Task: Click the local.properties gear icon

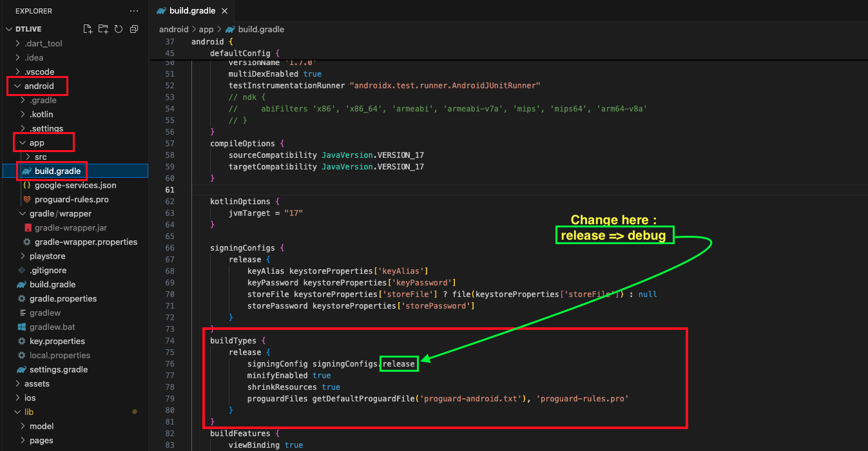Action: tap(22, 355)
